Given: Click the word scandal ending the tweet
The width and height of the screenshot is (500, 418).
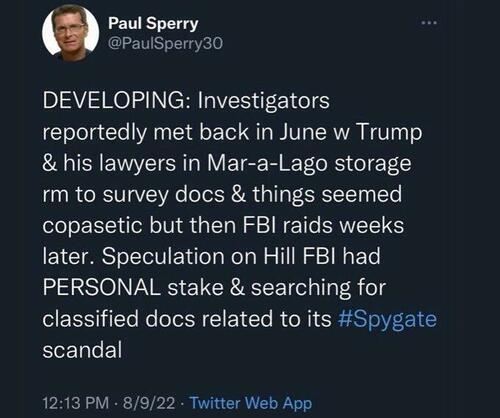Looking at the screenshot, I should tap(82, 350).
